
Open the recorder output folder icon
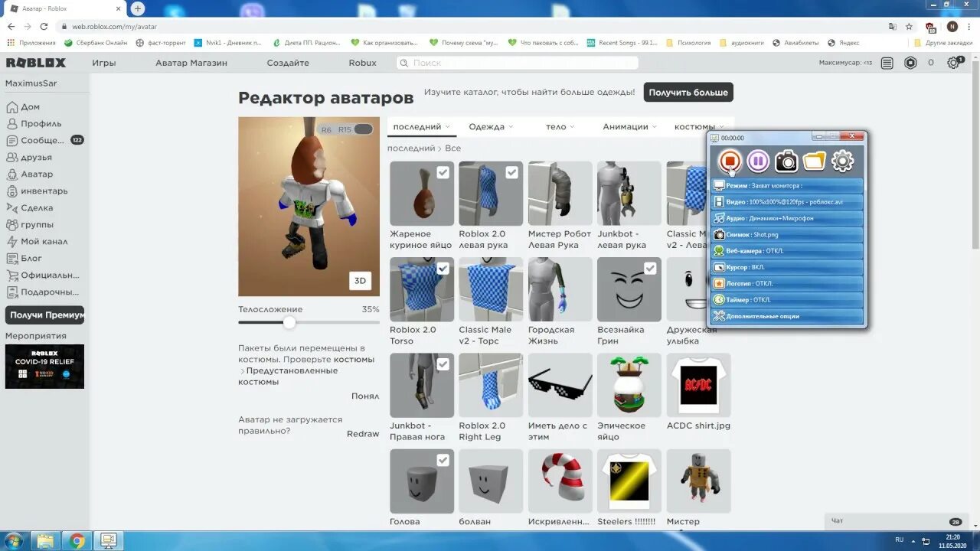click(814, 161)
